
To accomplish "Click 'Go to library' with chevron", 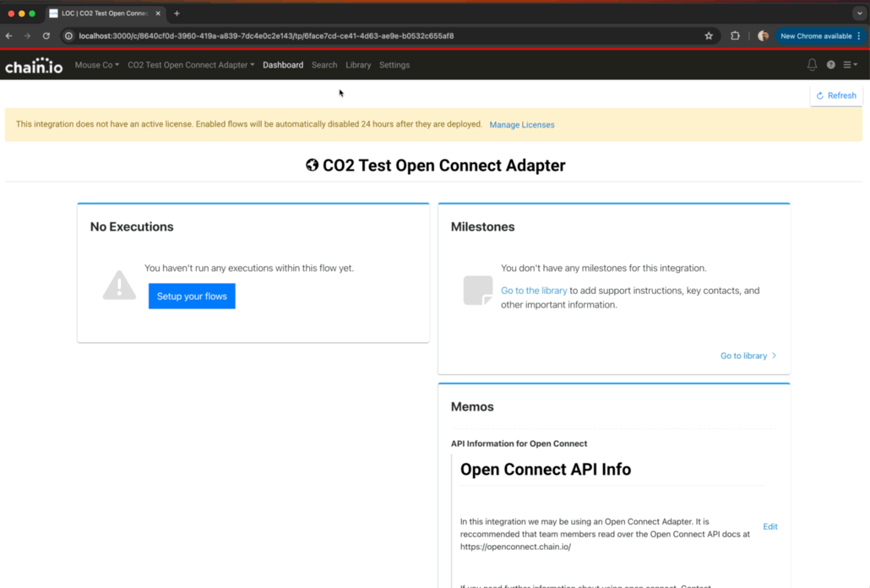I will pos(748,356).
